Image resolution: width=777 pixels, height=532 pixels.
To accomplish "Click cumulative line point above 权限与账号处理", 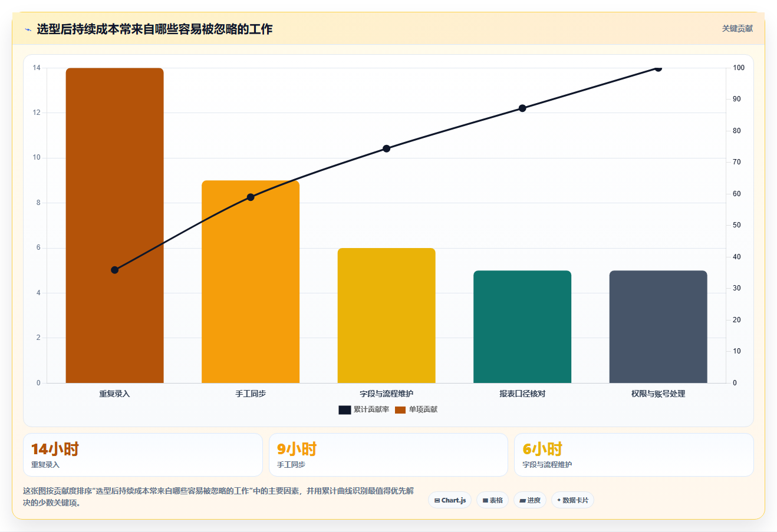I will pos(659,68).
